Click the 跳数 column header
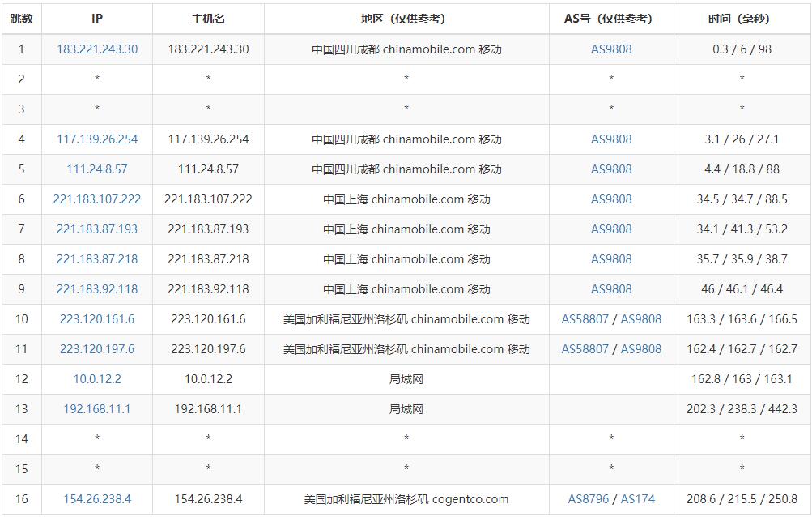The image size is (812, 517). 21,19
